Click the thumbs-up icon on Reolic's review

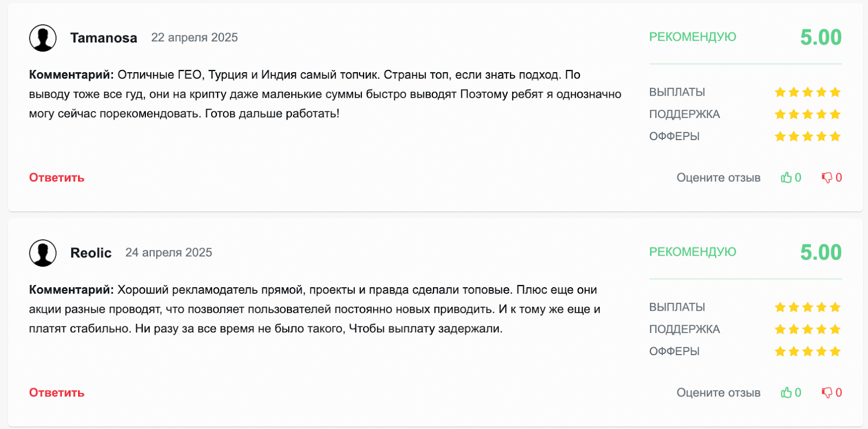point(788,392)
